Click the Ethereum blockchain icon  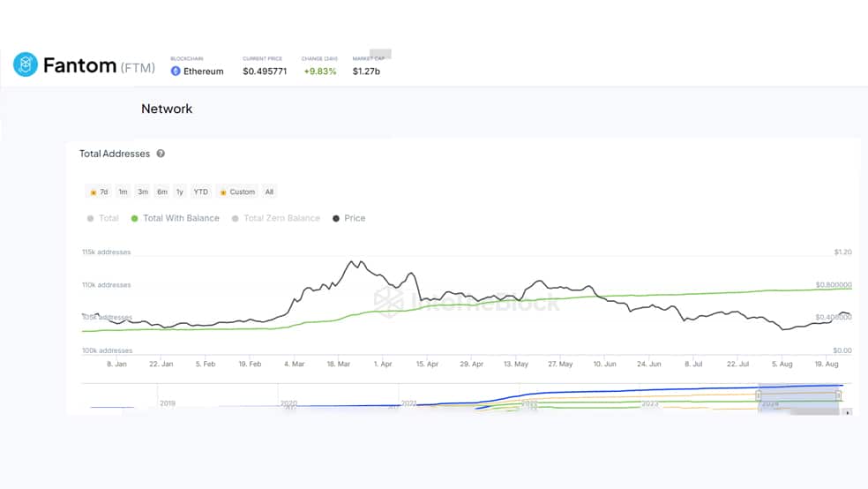176,71
